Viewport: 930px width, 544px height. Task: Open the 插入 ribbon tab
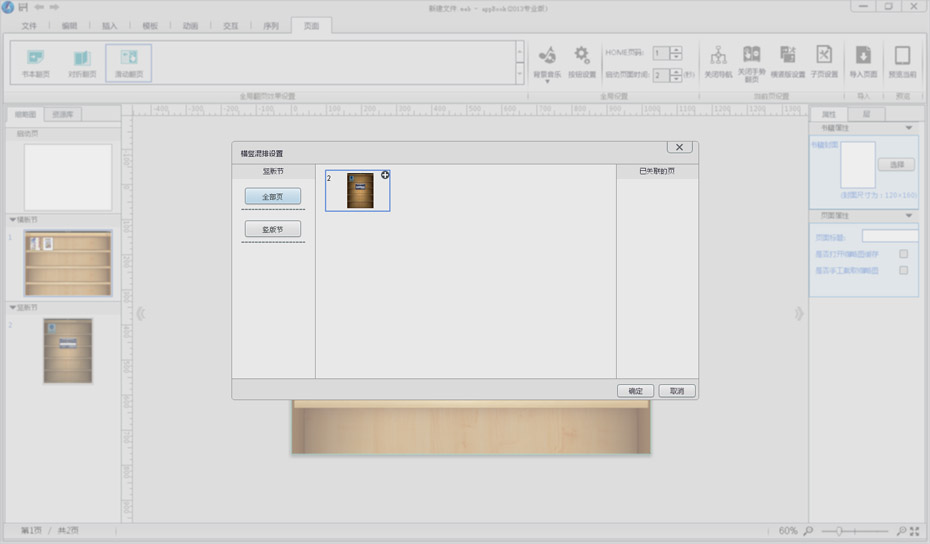pyautogui.click(x=109, y=26)
